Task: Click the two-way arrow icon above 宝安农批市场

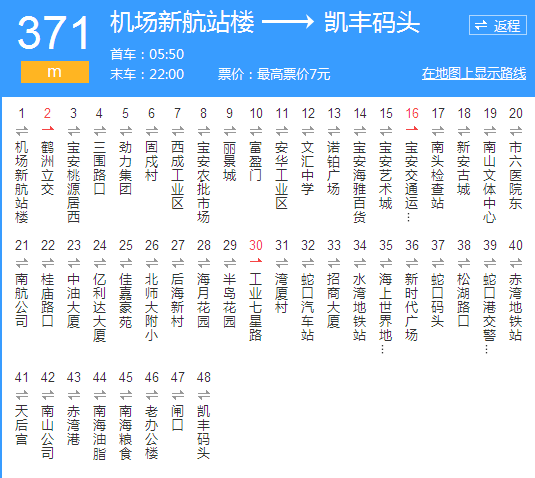Action: (204, 131)
